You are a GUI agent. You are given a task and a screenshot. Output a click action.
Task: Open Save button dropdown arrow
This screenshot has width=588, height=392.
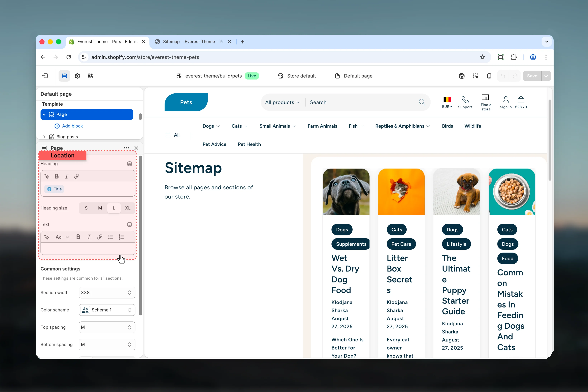pyautogui.click(x=546, y=76)
